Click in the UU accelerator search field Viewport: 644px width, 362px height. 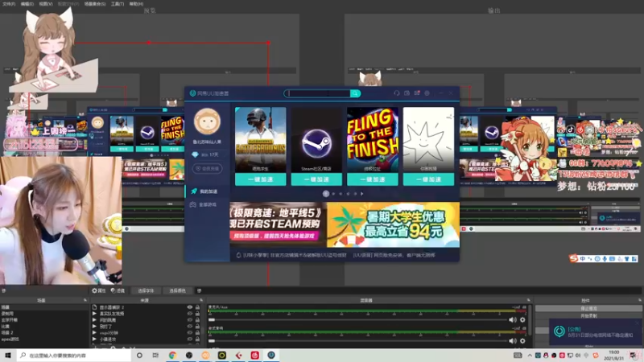(x=317, y=93)
